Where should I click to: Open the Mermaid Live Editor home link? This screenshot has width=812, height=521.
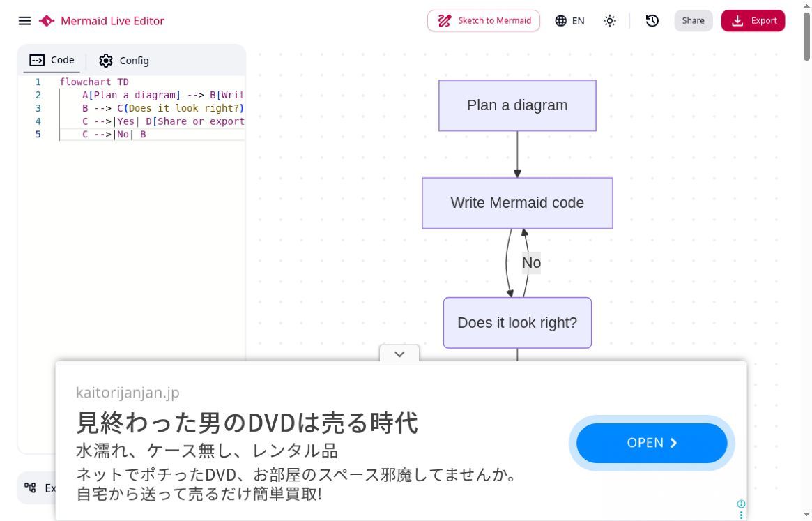(112, 21)
